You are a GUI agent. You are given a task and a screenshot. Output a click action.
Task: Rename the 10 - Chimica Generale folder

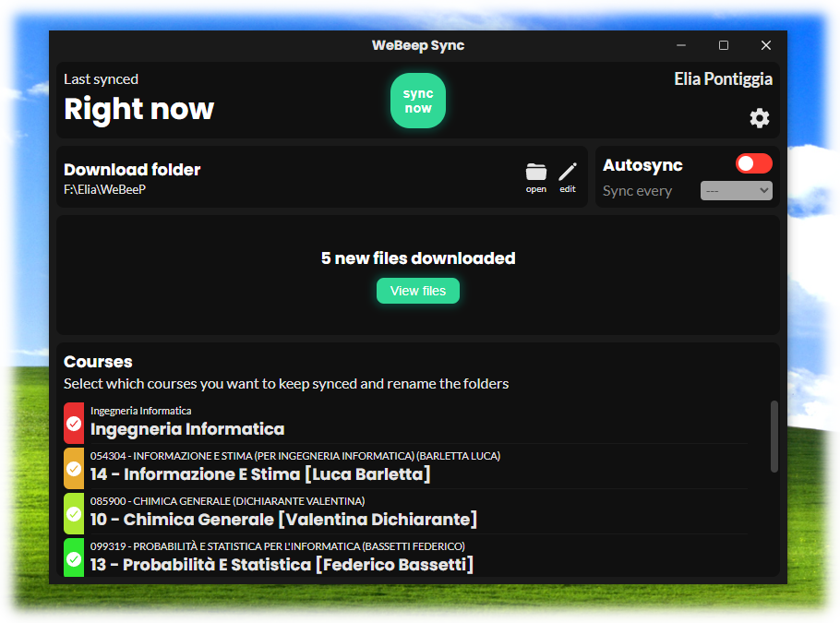(x=283, y=520)
